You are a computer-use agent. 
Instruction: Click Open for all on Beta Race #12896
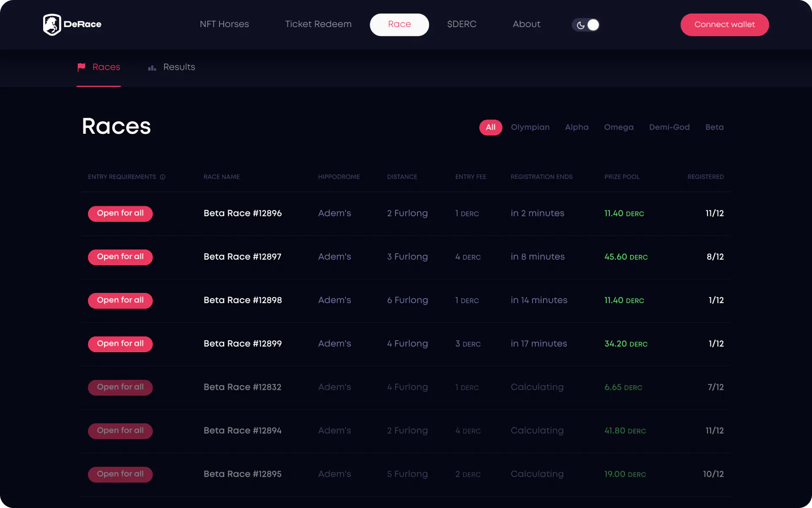pos(120,214)
